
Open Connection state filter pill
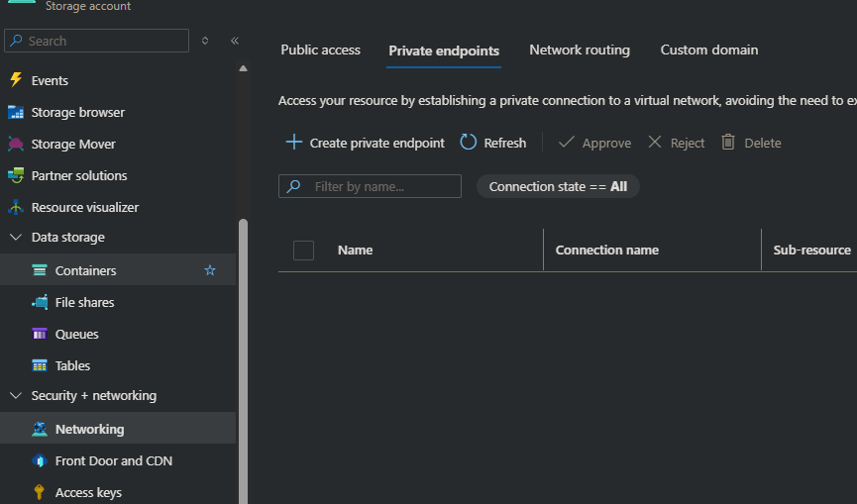click(558, 186)
